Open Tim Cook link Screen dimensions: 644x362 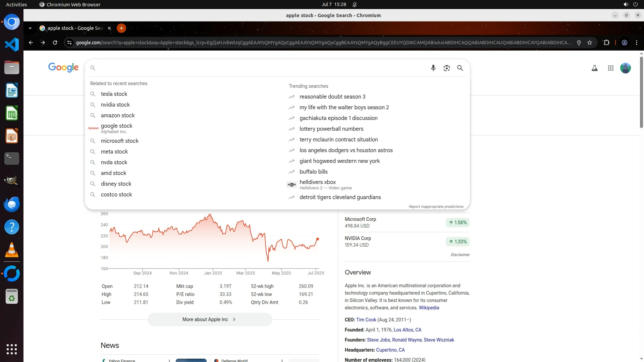tap(366, 320)
